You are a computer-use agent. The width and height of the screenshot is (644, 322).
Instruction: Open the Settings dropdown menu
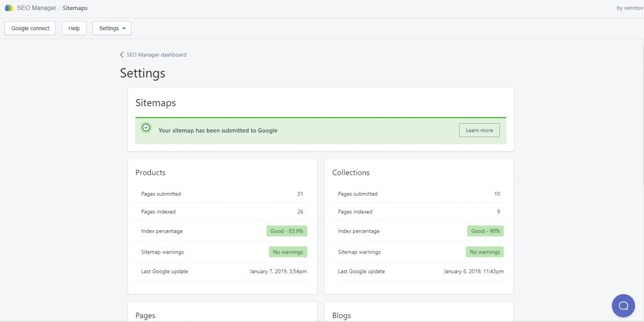coord(112,28)
